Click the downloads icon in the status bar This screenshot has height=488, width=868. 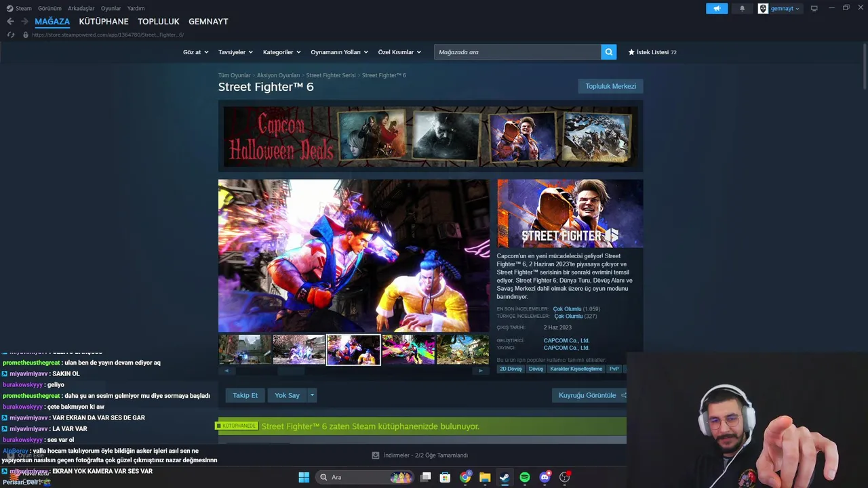376,455
